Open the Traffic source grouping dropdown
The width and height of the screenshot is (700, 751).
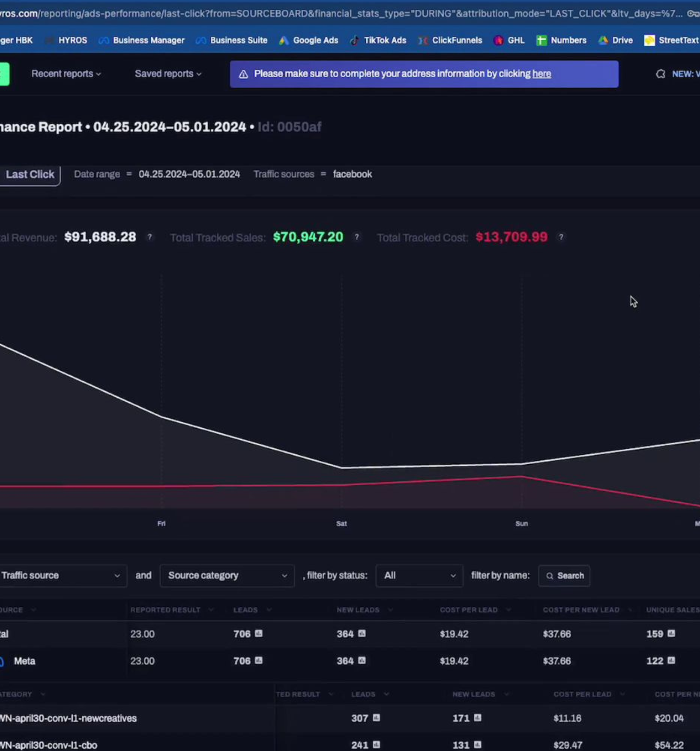point(63,576)
